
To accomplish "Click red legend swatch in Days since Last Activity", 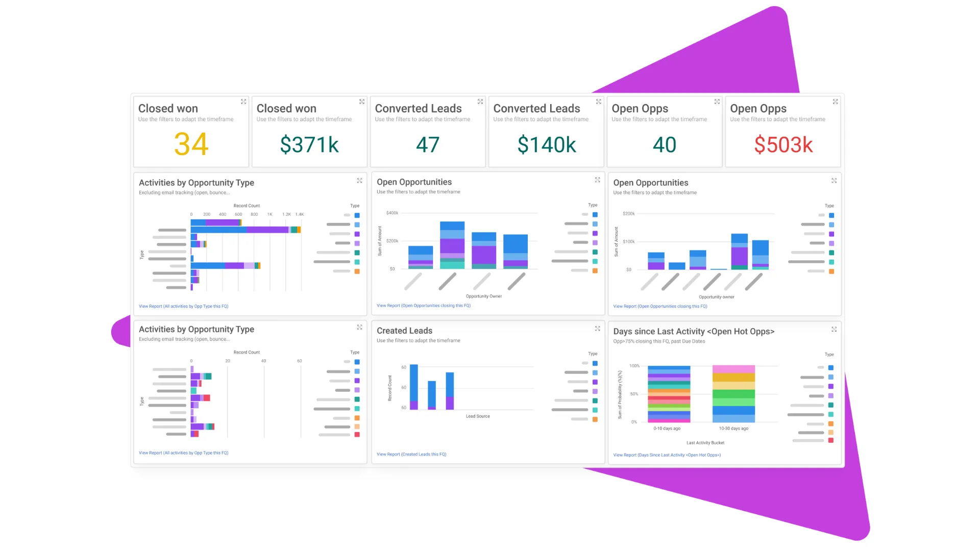I will tap(831, 440).
